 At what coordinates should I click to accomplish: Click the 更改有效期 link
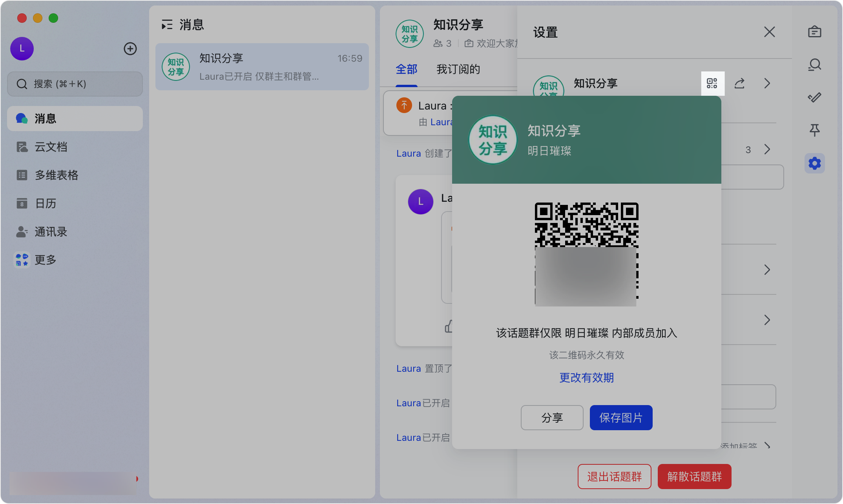pyautogui.click(x=587, y=378)
